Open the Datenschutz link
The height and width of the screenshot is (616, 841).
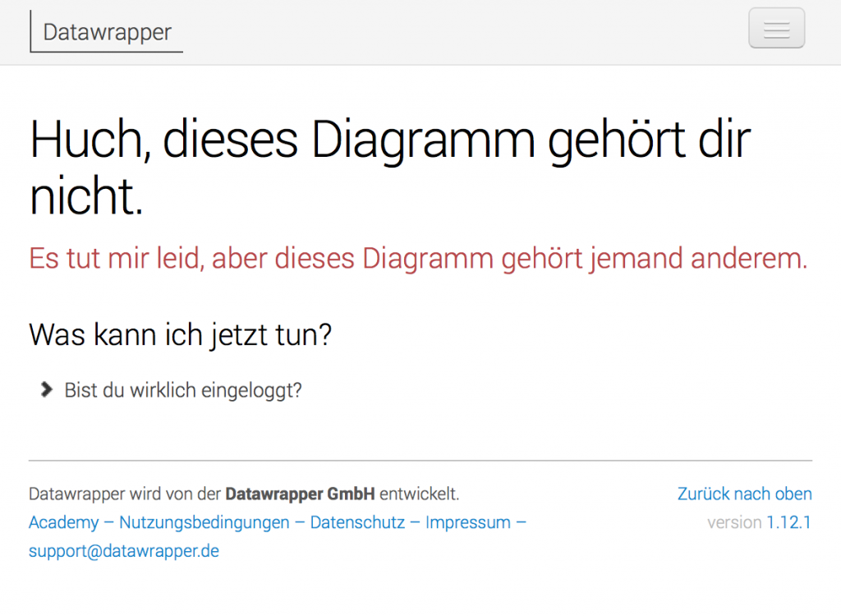click(357, 522)
